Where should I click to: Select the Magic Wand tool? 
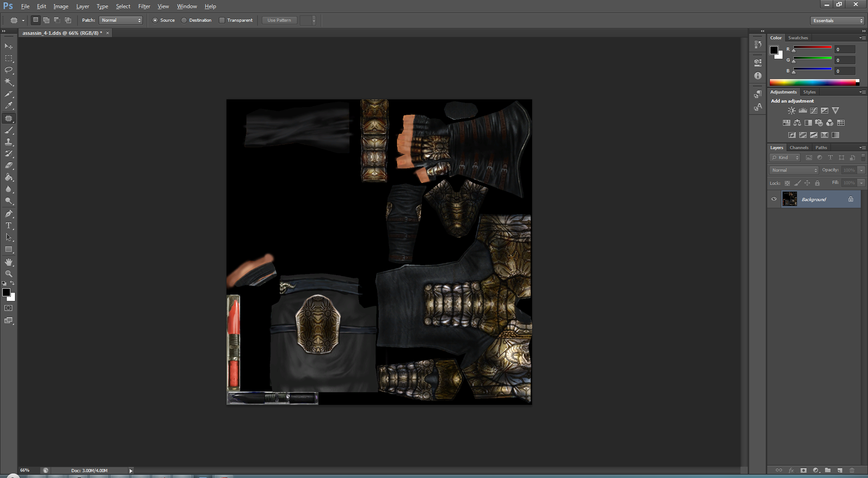tap(9, 82)
